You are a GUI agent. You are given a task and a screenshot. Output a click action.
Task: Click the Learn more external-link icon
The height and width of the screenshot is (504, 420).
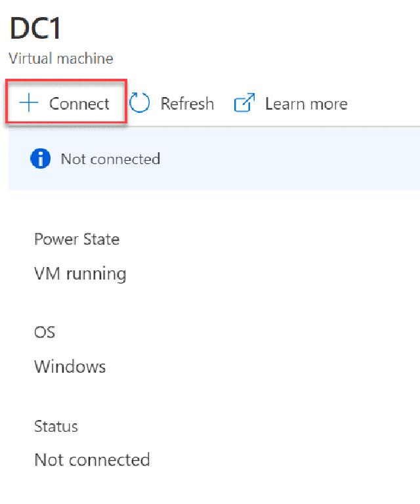pos(244,103)
